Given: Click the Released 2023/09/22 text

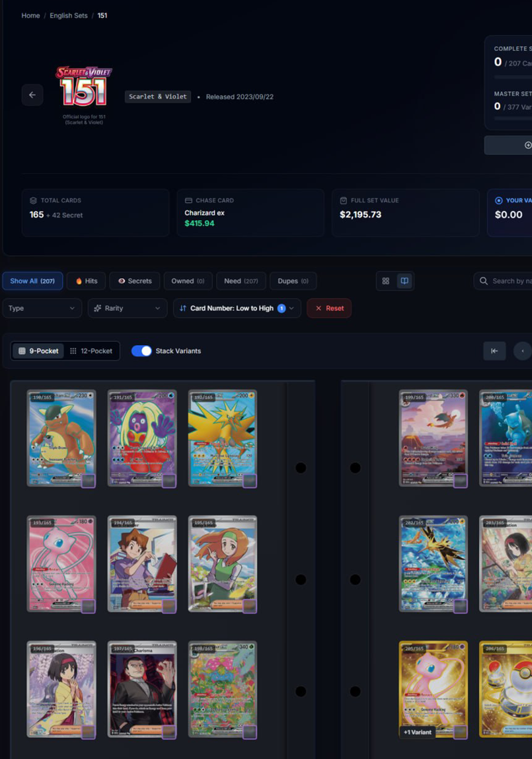Looking at the screenshot, I should 239,97.
